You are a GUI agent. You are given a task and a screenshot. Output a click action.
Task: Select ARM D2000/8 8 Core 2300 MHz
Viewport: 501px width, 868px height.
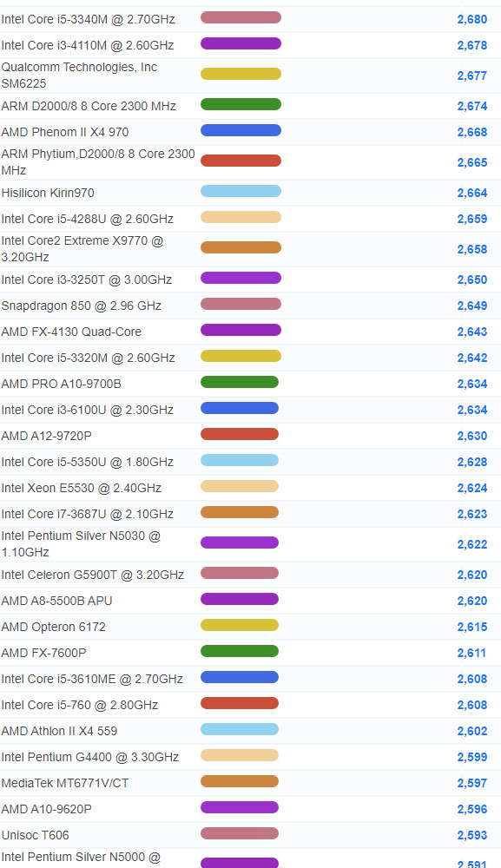89,106
